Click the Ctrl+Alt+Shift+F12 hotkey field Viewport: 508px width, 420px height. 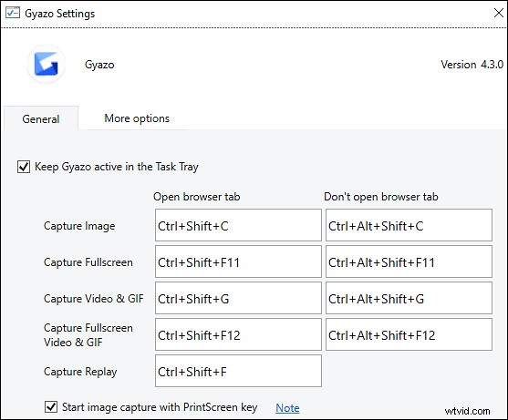[x=409, y=334]
